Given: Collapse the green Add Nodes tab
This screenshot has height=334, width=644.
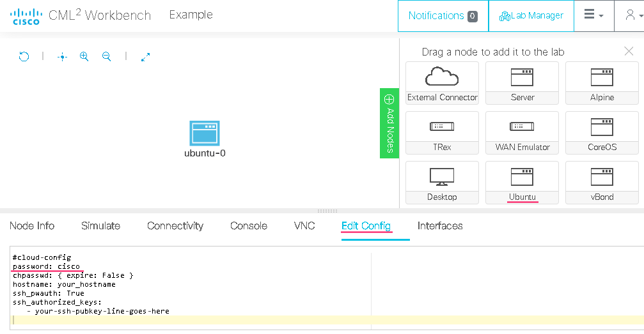Looking at the screenshot, I should tap(389, 123).
